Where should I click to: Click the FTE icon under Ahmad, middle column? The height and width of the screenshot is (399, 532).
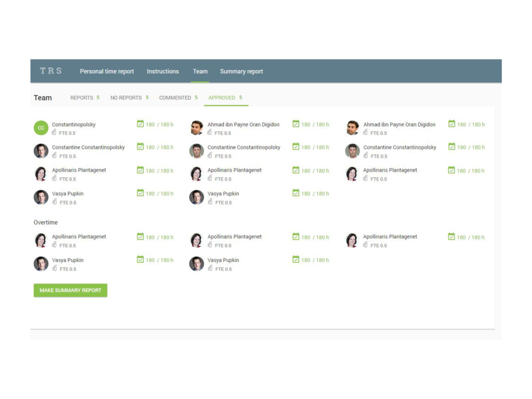click(x=210, y=132)
